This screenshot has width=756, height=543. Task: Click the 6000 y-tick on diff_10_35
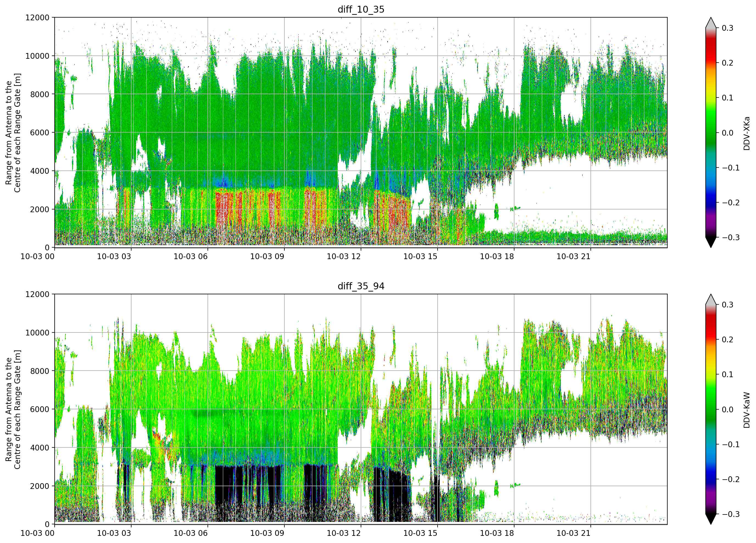[x=40, y=133]
